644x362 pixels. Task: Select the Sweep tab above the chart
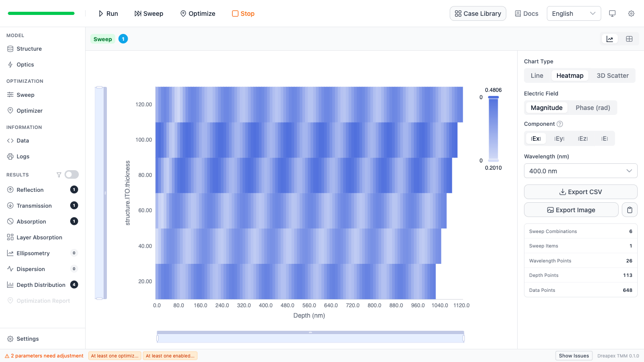(103, 39)
